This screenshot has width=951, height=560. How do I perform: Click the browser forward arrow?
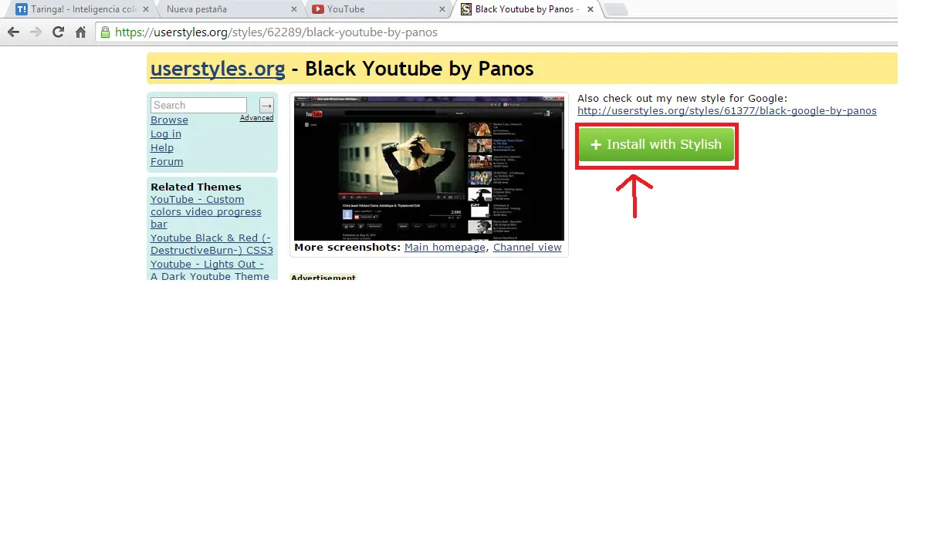pos(36,32)
